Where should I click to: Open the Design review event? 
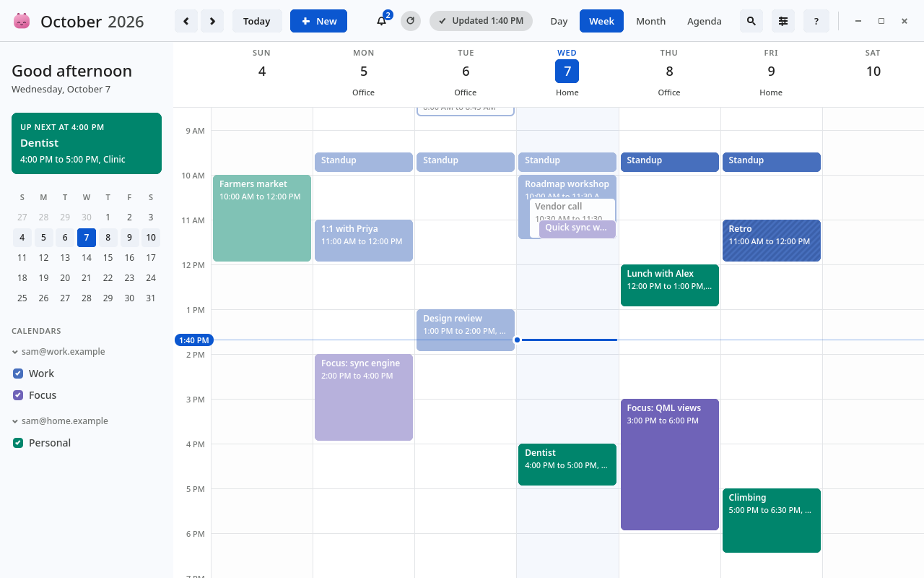coord(466,330)
